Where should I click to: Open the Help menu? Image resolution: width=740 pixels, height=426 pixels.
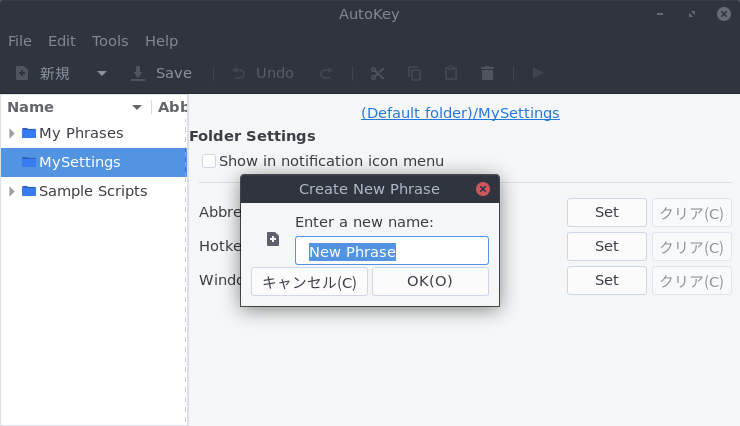tap(161, 41)
